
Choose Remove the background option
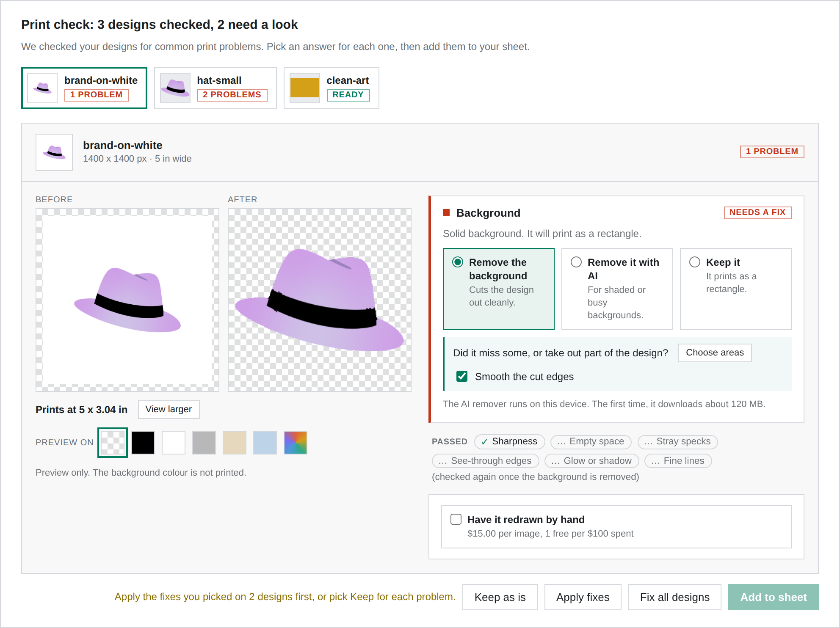pos(499,289)
